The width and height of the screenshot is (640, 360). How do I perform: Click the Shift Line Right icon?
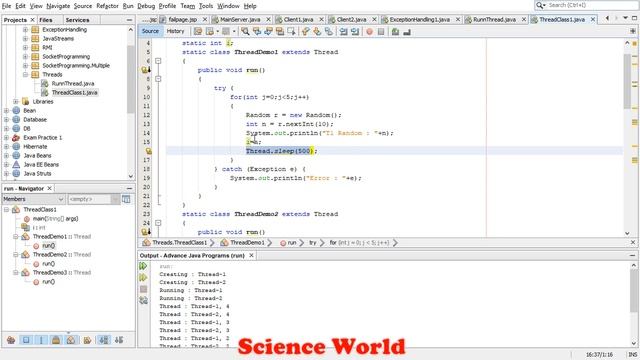(x=355, y=31)
